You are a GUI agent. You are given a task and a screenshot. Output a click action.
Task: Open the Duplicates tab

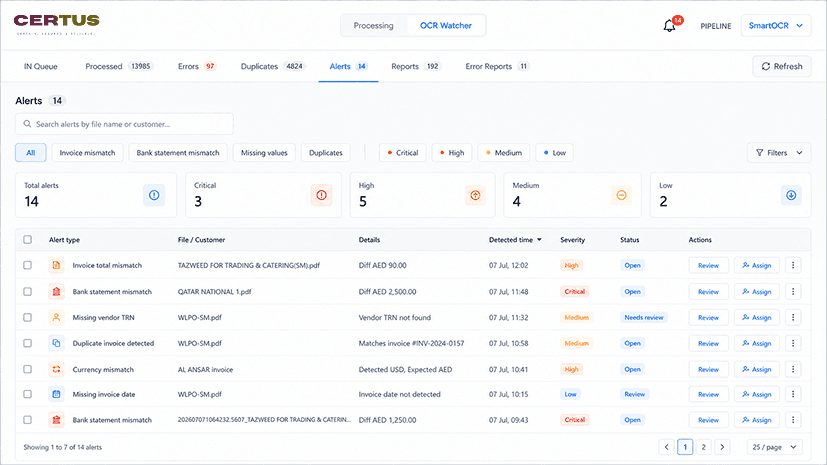273,66
